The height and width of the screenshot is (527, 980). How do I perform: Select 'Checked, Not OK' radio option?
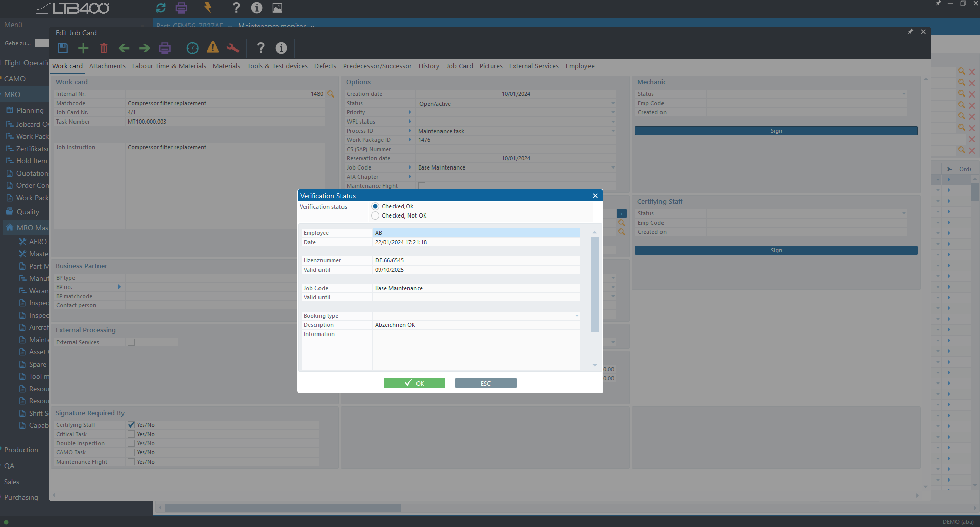[x=375, y=215]
